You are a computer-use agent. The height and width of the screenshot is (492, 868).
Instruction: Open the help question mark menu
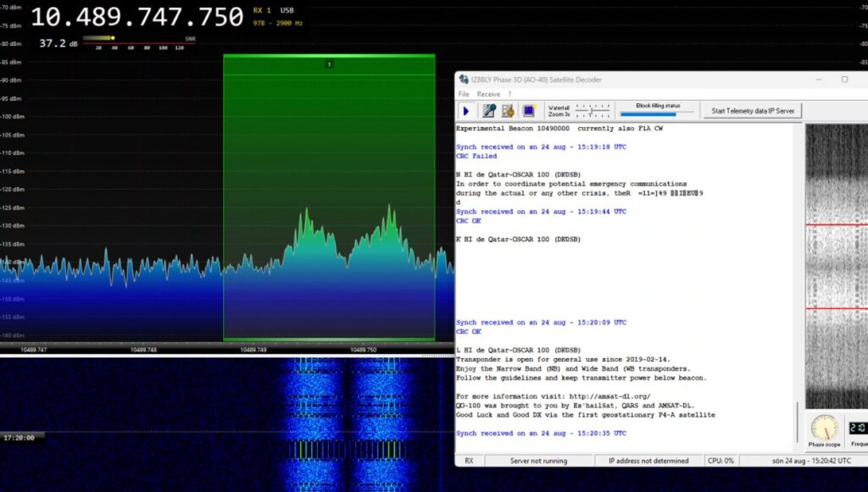[x=508, y=94]
